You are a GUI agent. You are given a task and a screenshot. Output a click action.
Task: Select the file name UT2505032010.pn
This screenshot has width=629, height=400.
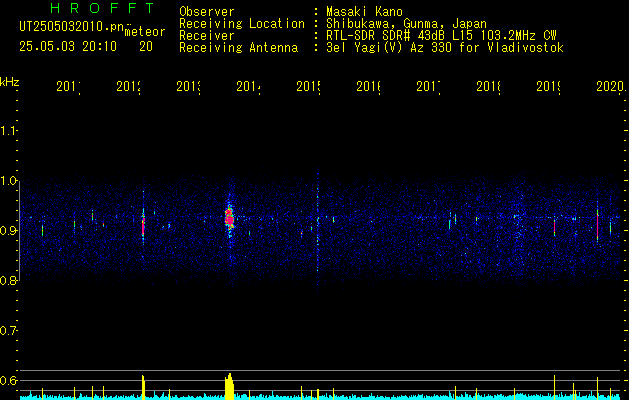tap(71, 27)
